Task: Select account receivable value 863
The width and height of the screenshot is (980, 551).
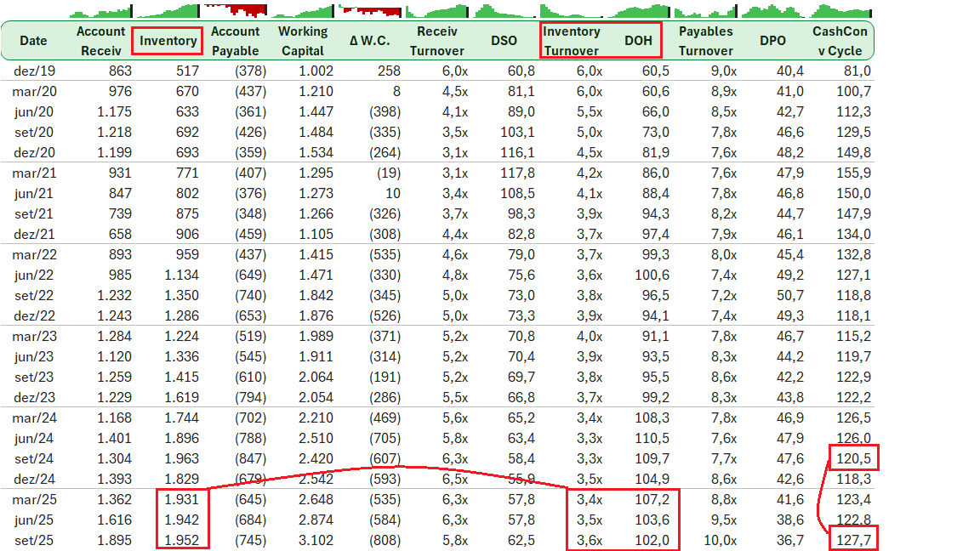Action: pyautogui.click(x=120, y=71)
